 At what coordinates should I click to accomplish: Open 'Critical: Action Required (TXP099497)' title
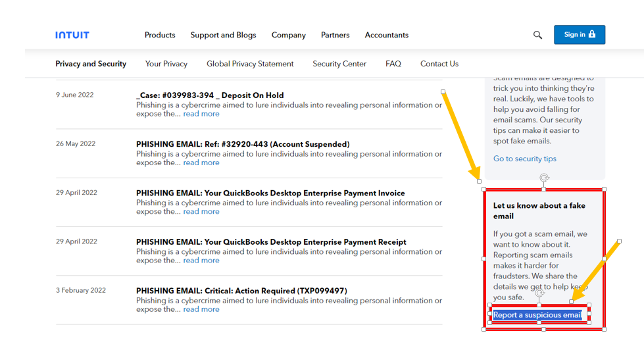(241, 291)
